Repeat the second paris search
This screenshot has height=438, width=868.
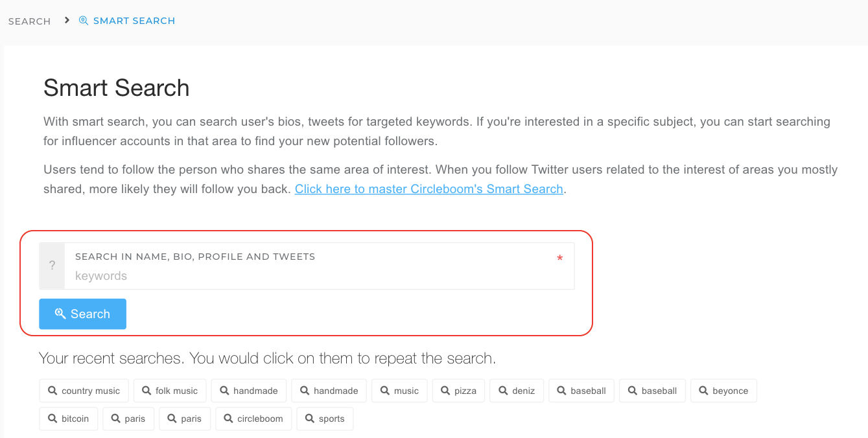185,419
